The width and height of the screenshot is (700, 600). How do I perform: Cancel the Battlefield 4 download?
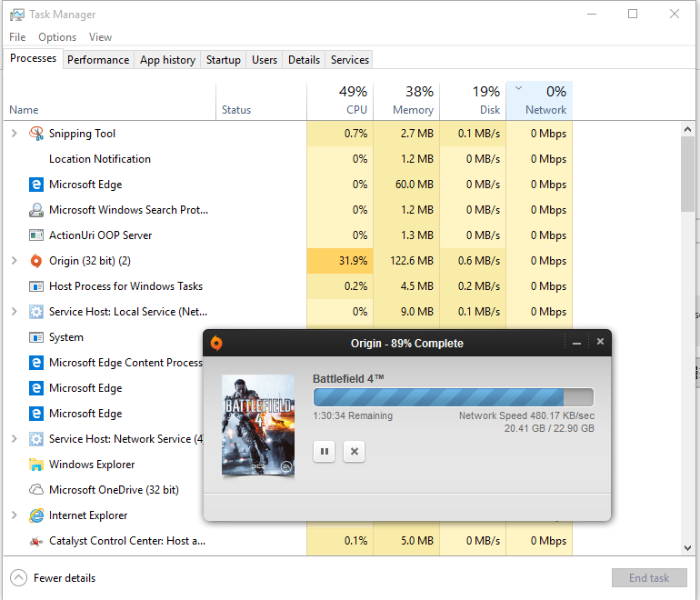(x=354, y=451)
